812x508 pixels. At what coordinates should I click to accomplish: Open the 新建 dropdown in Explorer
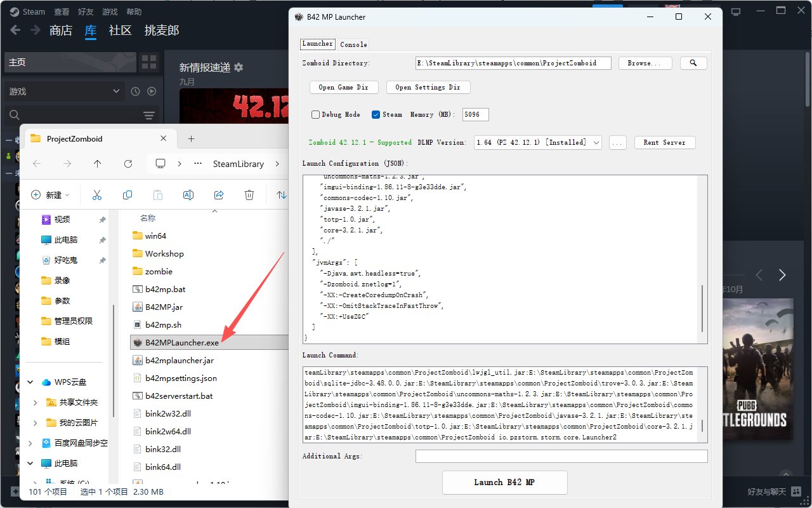pyautogui.click(x=51, y=195)
